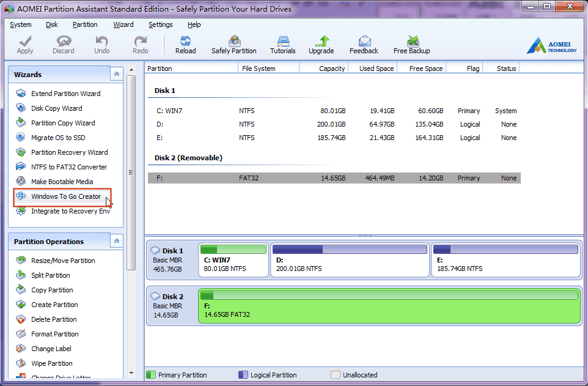The image size is (588, 386).
Task: Click the Split Partition icon
Action: tap(21, 275)
